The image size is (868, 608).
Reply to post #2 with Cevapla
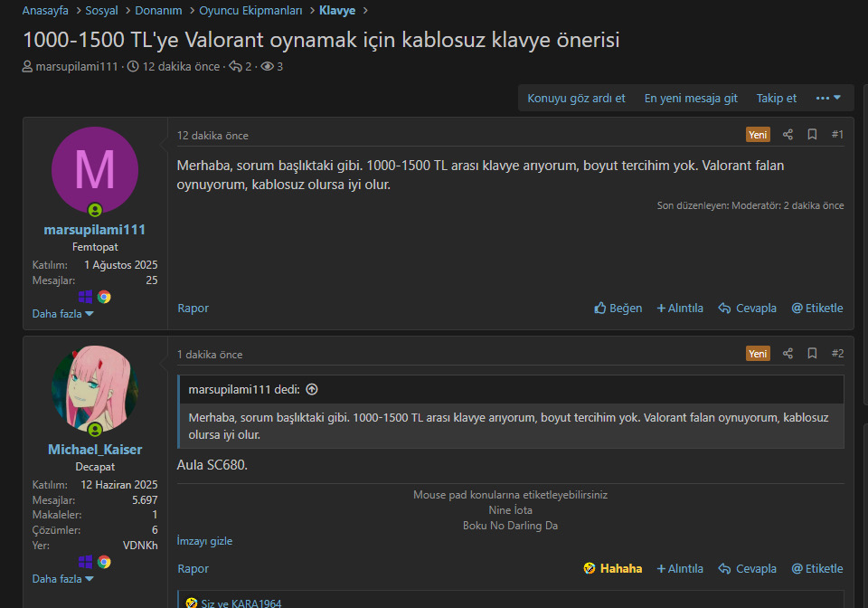[x=748, y=569]
